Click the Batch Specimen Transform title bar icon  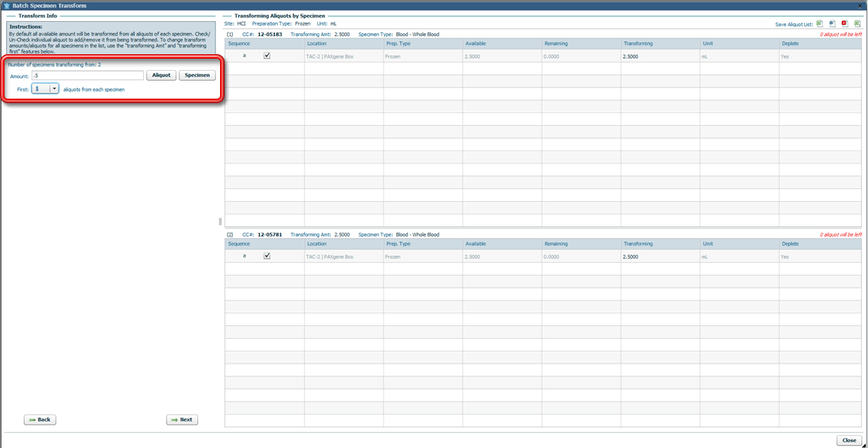point(7,5)
